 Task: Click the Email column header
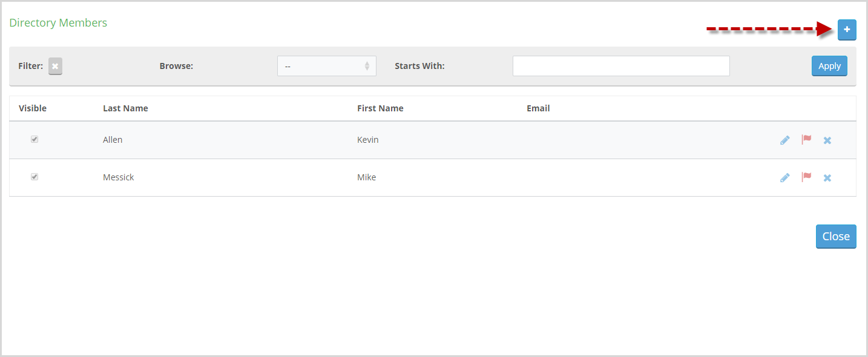point(538,108)
